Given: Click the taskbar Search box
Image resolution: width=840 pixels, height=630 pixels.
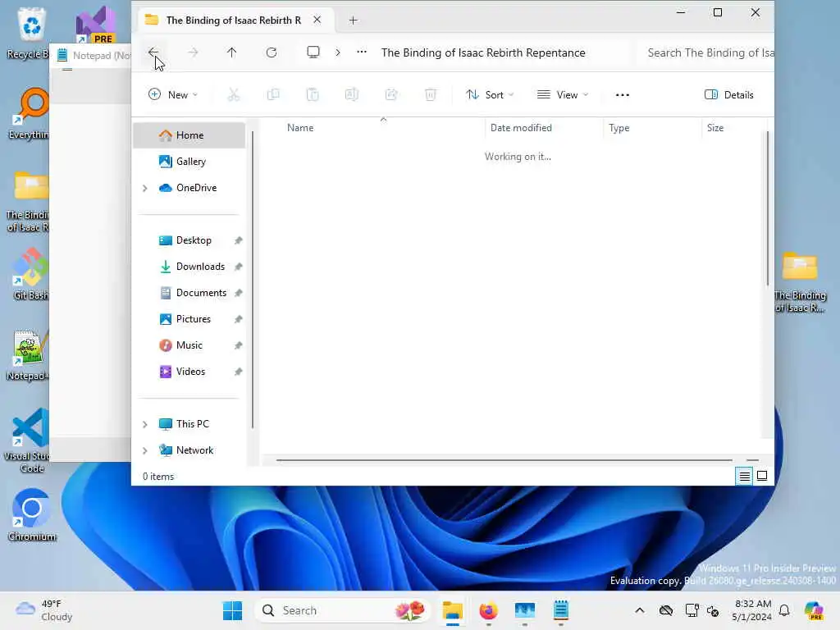Looking at the screenshot, I should coord(343,610).
